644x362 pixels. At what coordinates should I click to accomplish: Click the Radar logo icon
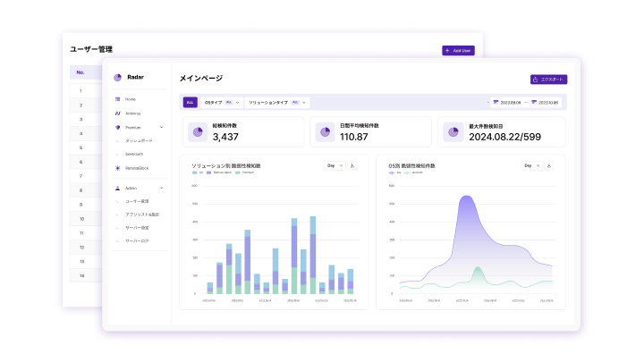(117, 77)
